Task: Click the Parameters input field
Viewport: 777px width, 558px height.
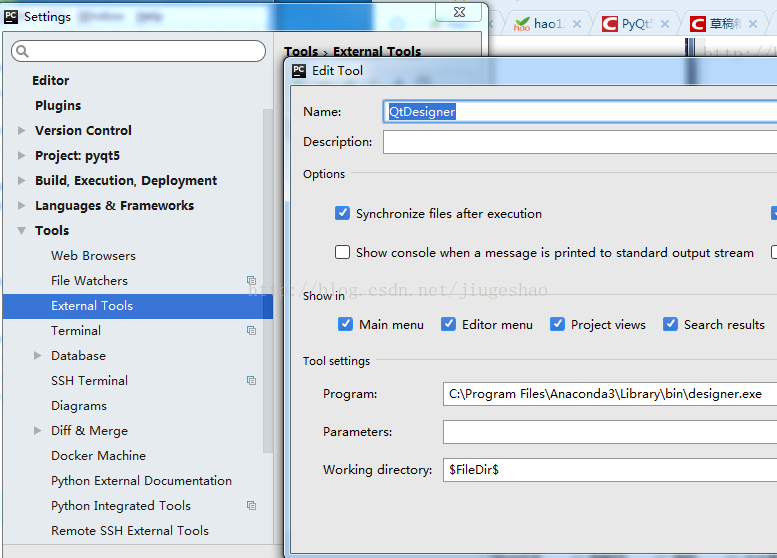Action: click(610, 432)
